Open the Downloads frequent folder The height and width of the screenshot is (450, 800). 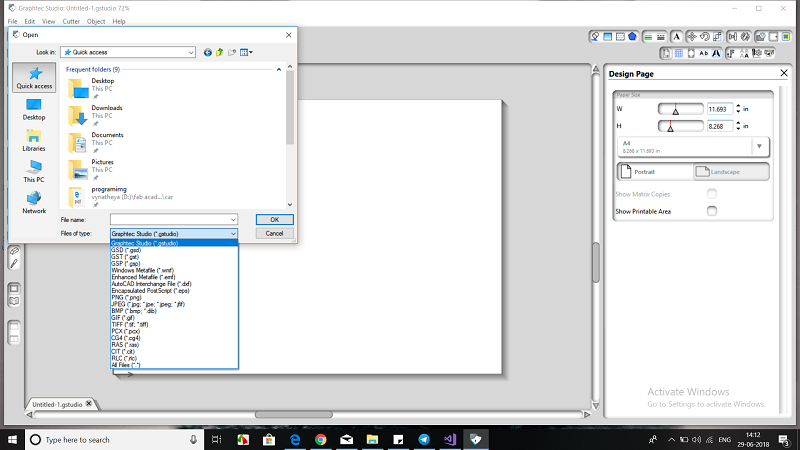[x=107, y=115]
